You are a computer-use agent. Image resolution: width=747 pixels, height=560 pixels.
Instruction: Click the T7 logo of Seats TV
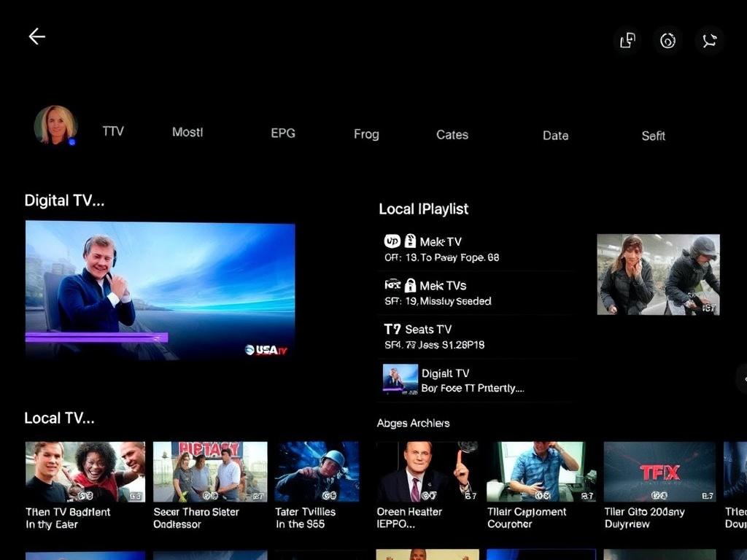(392, 330)
